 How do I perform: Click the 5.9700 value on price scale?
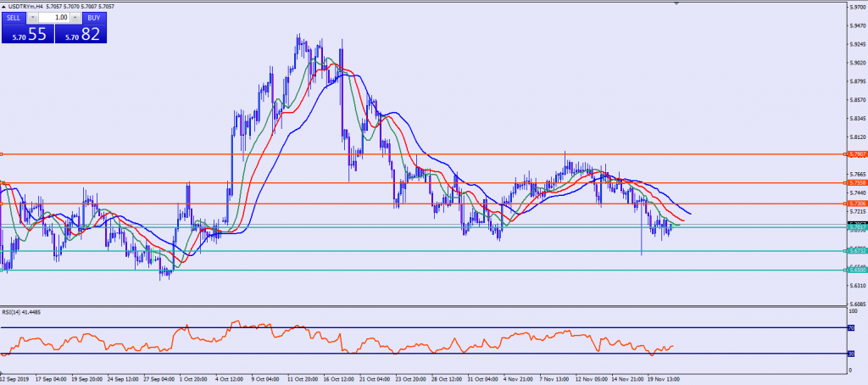[857, 7]
